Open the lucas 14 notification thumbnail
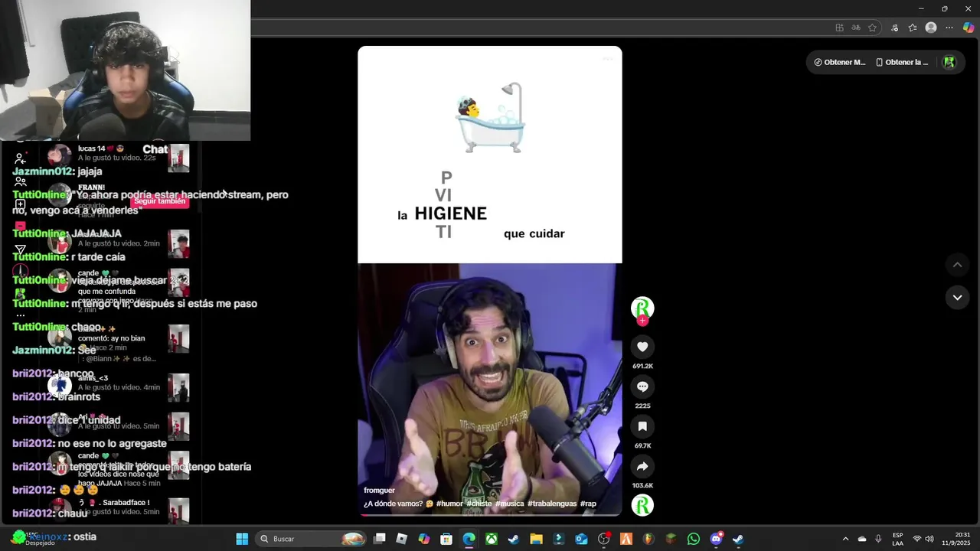The image size is (980, 551). click(179, 158)
